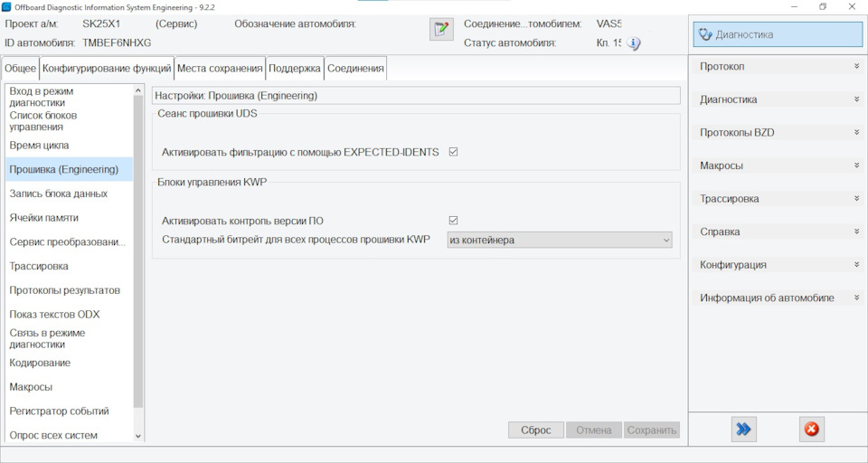Click the ODIS application icon in title bar

click(x=6, y=7)
